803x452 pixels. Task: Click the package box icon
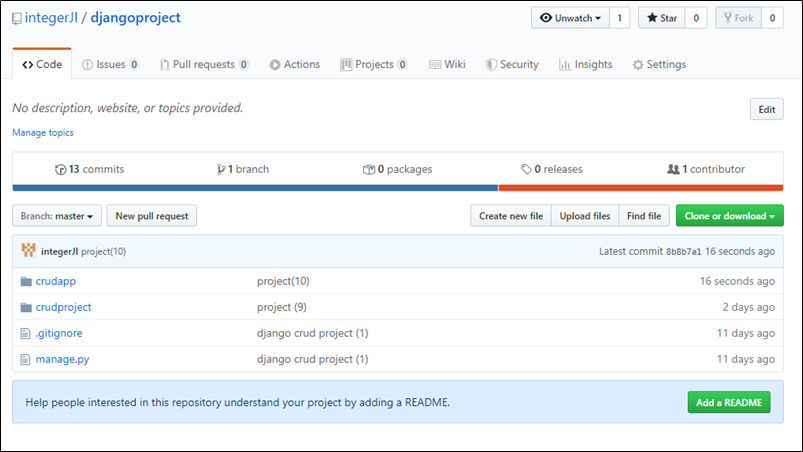point(369,169)
